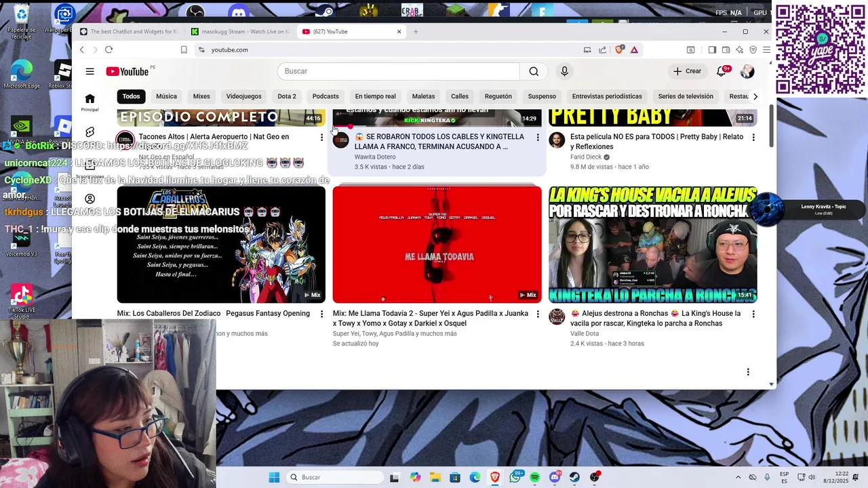Open options for Me Llama Todavía mix

[538, 314]
